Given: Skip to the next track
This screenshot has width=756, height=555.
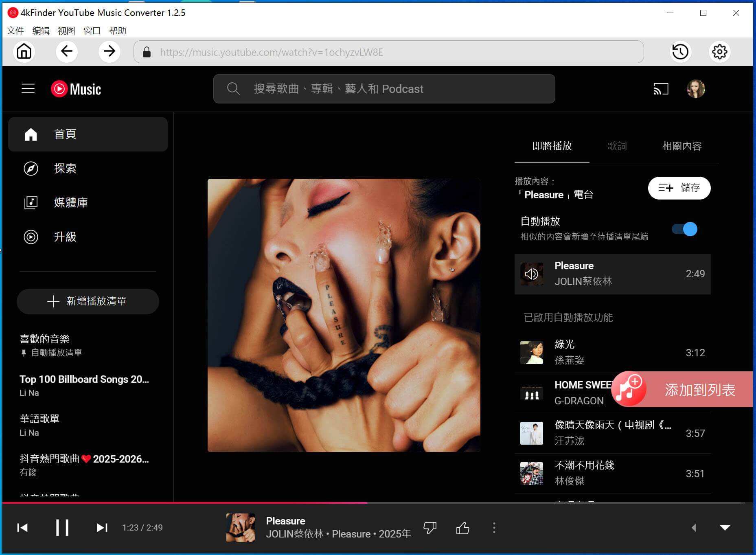Looking at the screenshot, I should coord(102,528).
